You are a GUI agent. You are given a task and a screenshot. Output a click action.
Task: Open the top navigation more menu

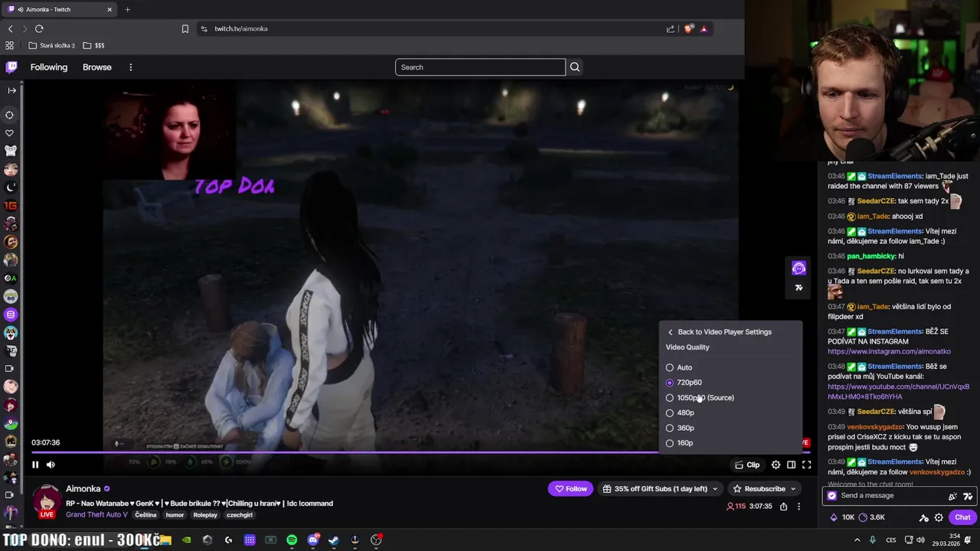tap(130, 67)
